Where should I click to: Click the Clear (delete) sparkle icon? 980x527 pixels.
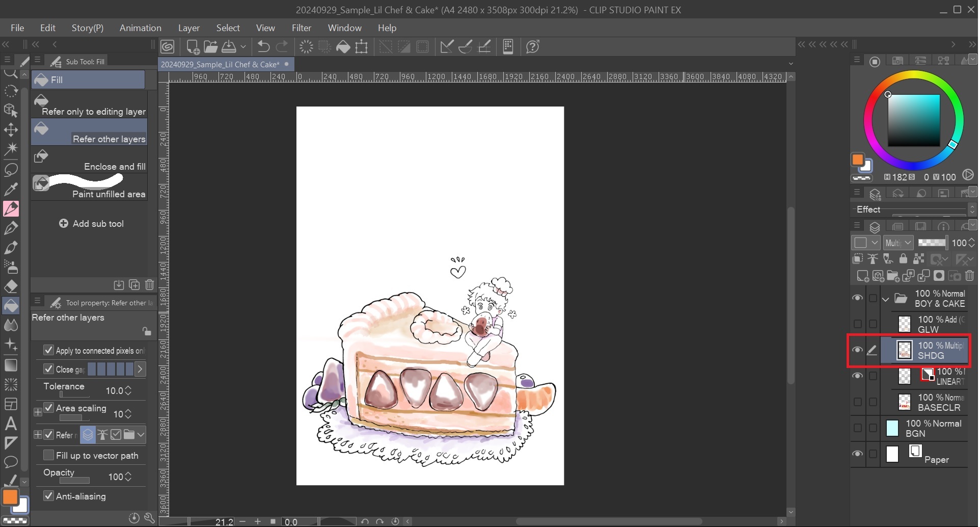(306, 47)
